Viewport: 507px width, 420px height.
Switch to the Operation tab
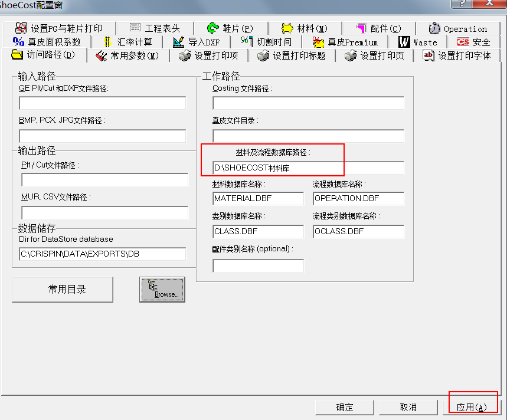tap(458, 28)
